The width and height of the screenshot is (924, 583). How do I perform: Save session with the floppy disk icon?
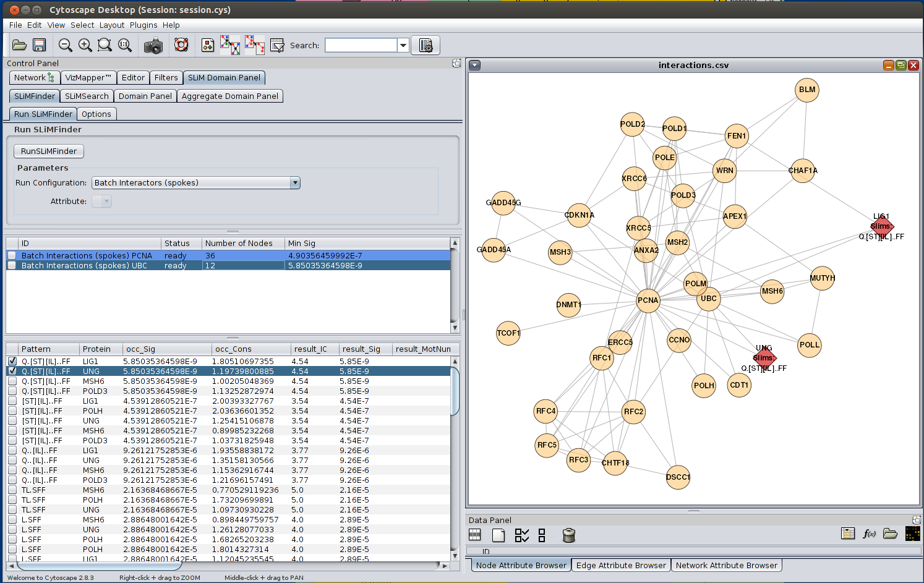[x=40, y=45]
